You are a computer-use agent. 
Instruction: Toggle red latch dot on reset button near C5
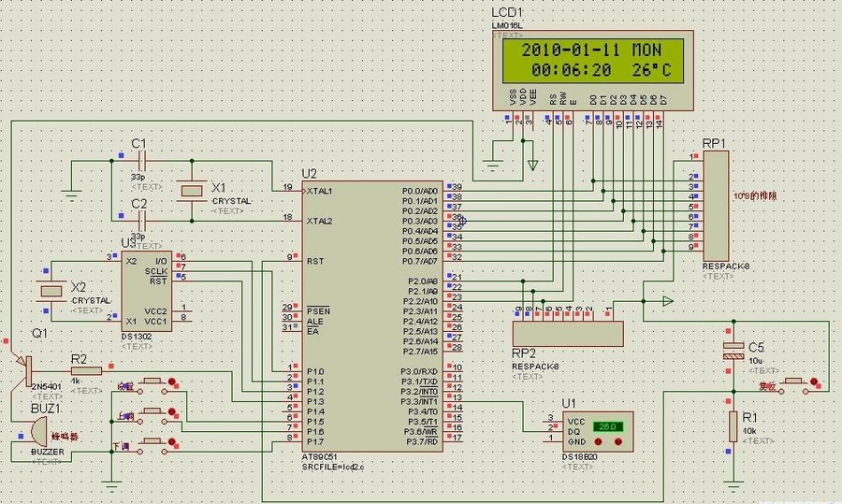(812, 382)
